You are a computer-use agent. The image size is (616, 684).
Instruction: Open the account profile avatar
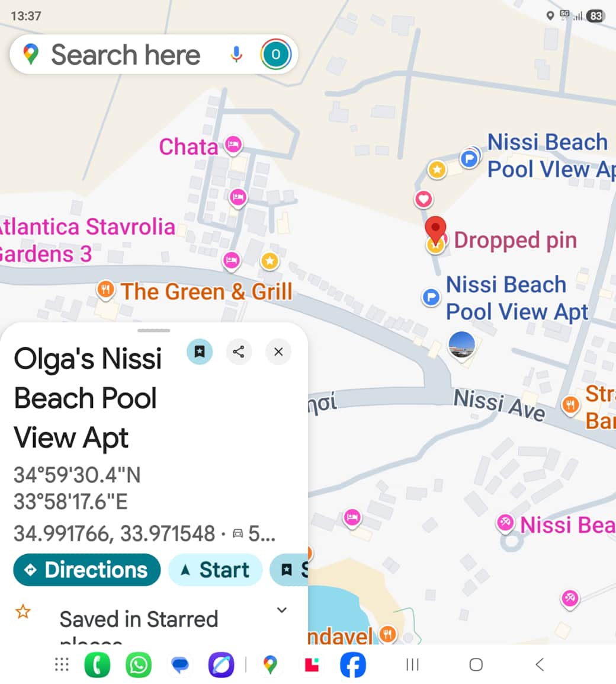[275, 55]
